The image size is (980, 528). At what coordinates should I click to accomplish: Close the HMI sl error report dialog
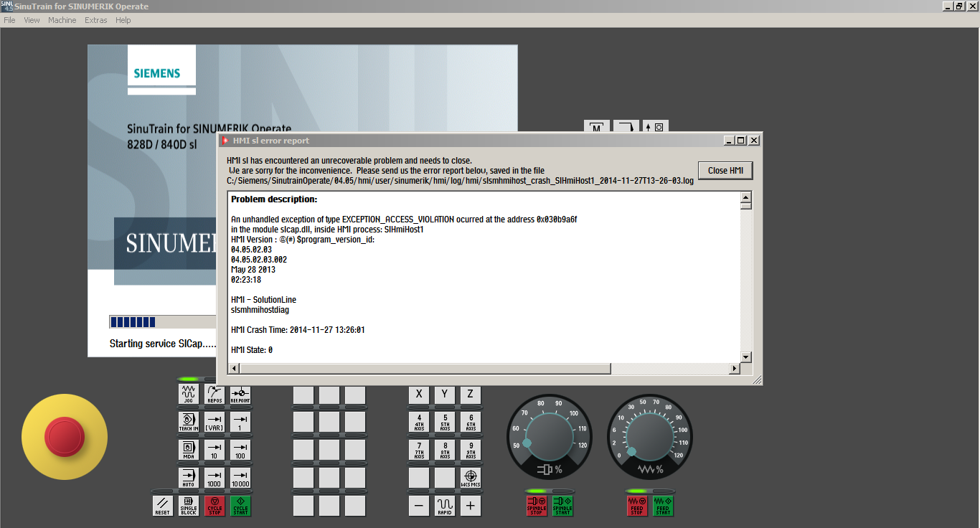754,141
